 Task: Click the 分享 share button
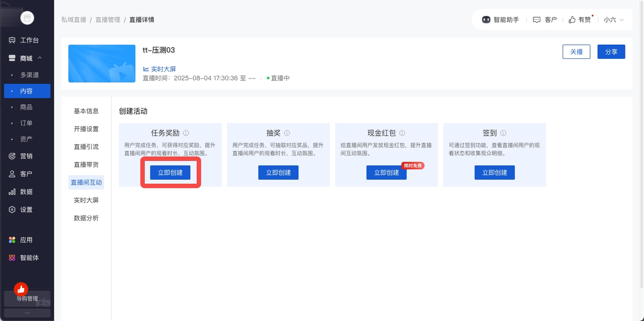pyautogui.click(x=611, y=51)
